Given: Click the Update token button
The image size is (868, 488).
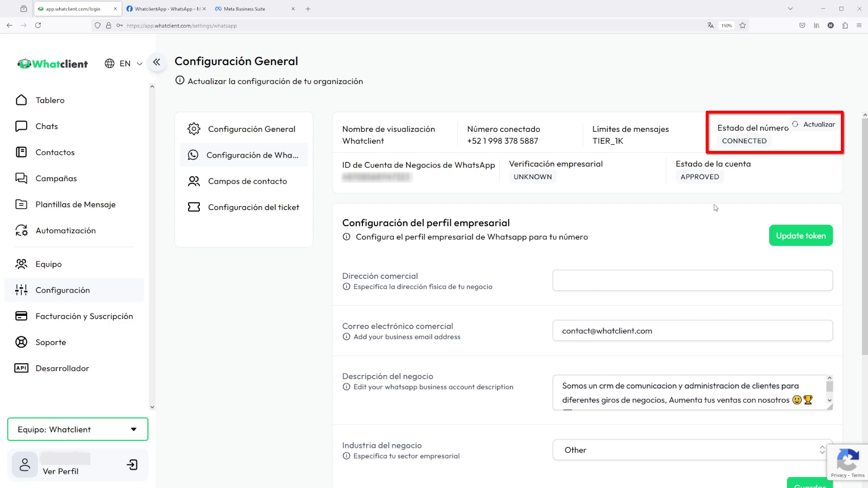Looking at the screenshot, I should click(x=801, y=235).
